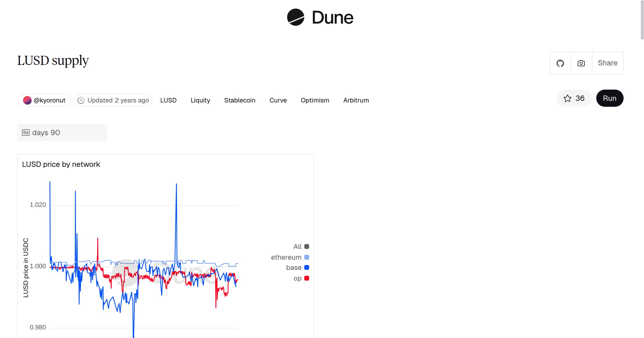
Task: Click the page vertical scrollbar
Action: [x=642, y=20]
